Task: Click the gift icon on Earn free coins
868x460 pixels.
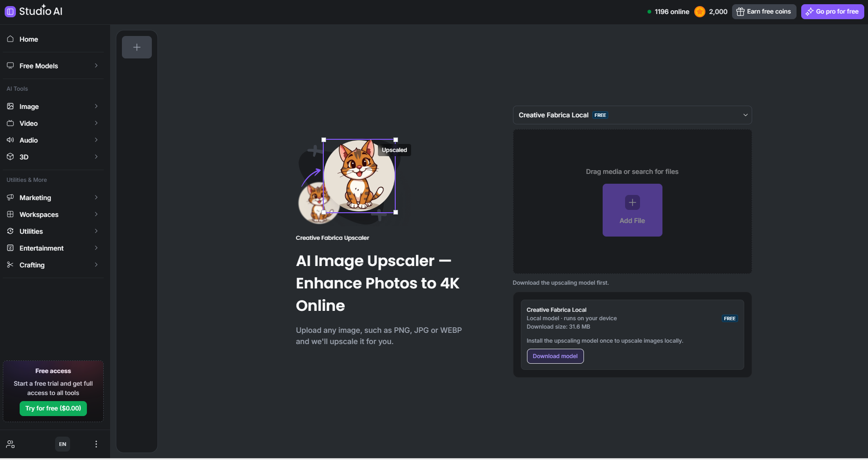Action: coord(740,12)
